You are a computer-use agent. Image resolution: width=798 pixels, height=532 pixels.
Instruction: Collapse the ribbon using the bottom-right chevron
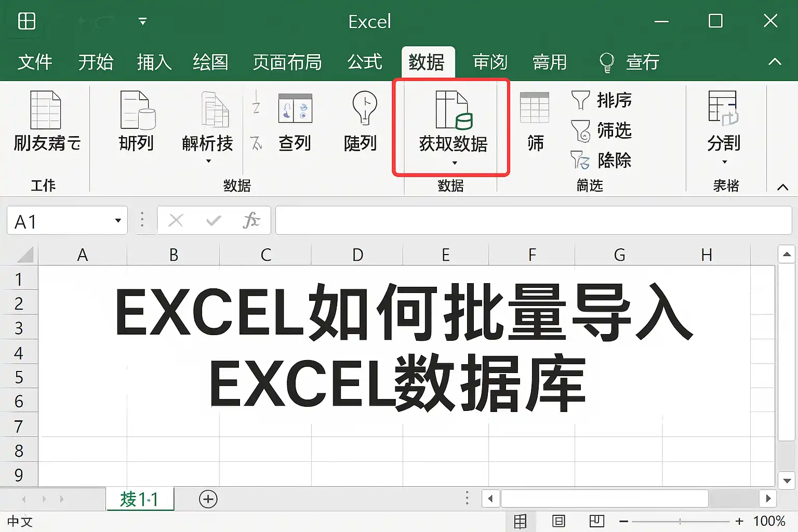tap(782, 187)
